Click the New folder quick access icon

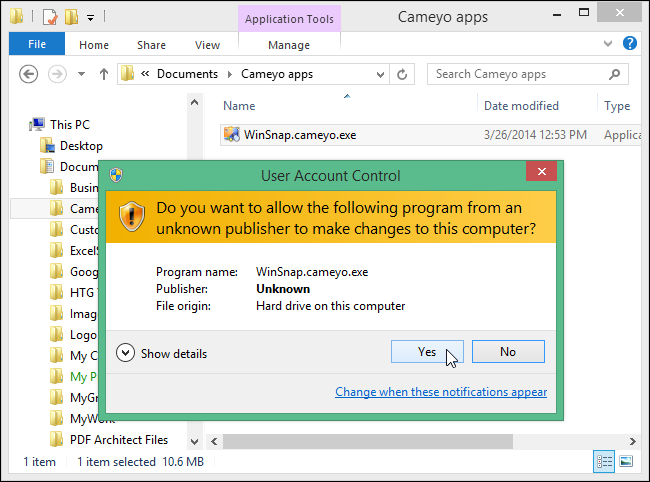[x=71, y=17]
